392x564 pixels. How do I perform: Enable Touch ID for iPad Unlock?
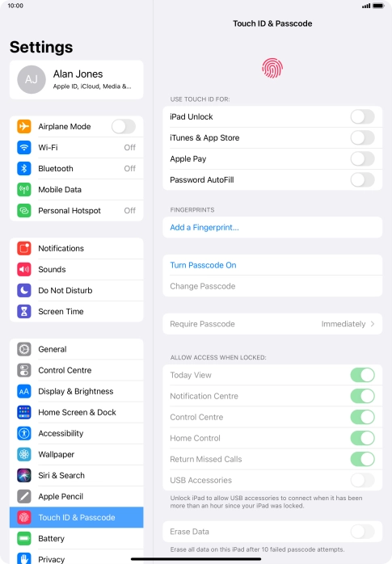pos(363,117)
